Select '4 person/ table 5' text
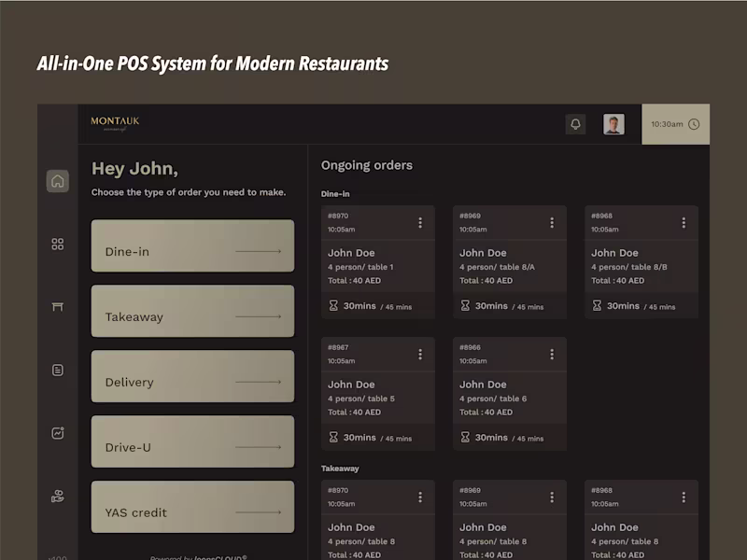This screenshot has width=747, height=560. pos(361,399)
